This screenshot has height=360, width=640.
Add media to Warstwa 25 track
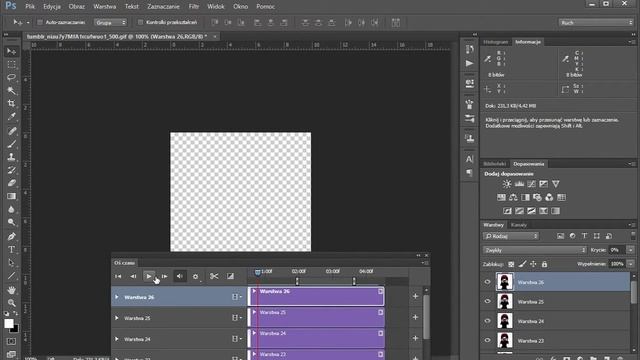click(x=416, y=317)
